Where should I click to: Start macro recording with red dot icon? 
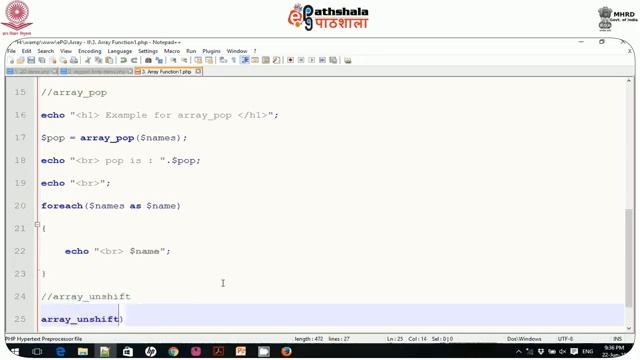coord(290,60)
